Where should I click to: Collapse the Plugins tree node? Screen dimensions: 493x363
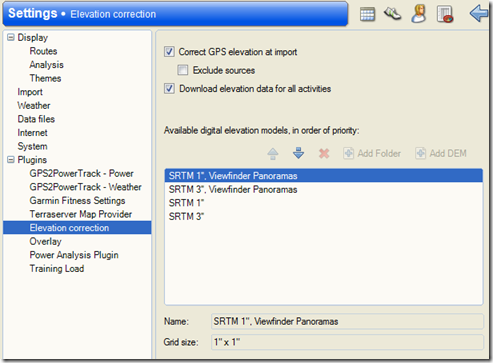tap(11, 160)
